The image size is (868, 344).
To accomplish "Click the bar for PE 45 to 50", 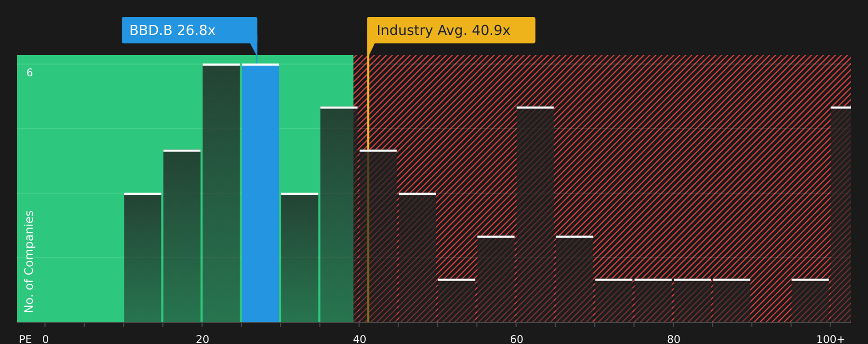I will (x=418, y=258).
